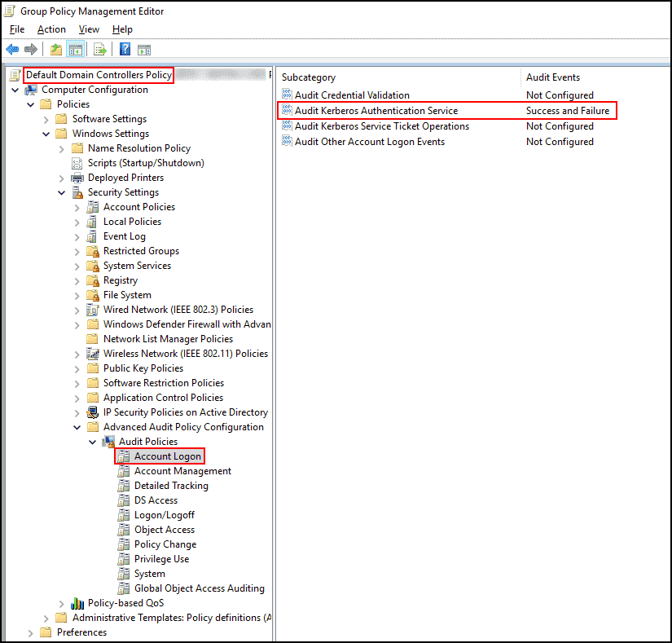Select the Detailed Tracking tree item
The width and height of the screenshot is (672, 643).
point(171,485)
